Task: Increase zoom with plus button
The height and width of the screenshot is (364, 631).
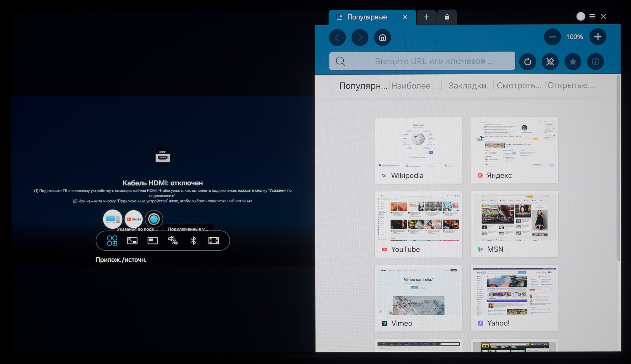Action: click(x=597, y=37)
